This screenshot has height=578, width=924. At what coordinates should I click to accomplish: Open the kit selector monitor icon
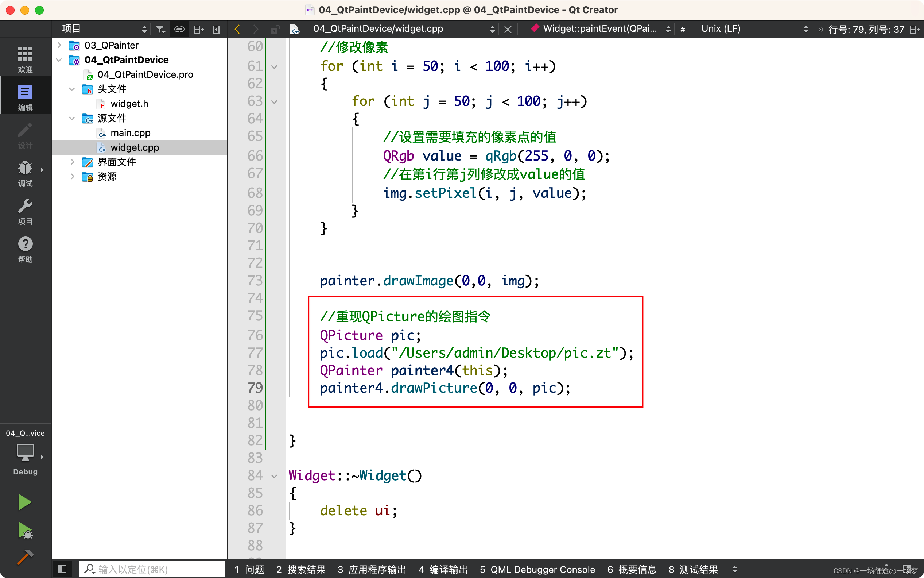25,452
